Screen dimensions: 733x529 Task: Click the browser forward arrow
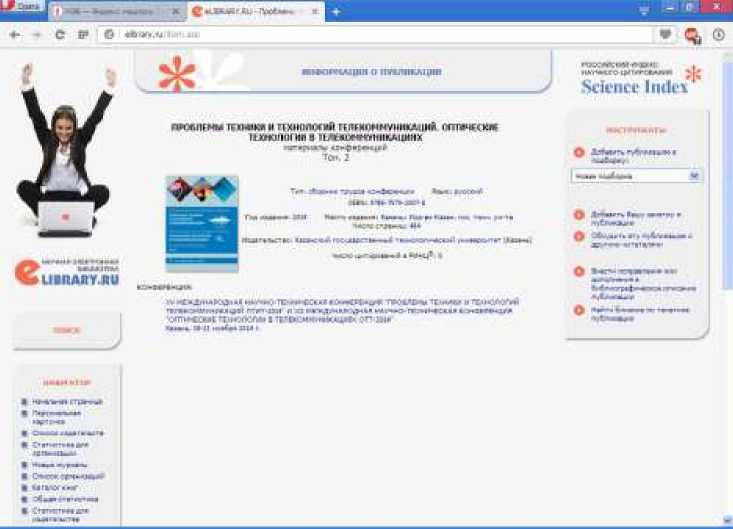(x=36, y=35)
